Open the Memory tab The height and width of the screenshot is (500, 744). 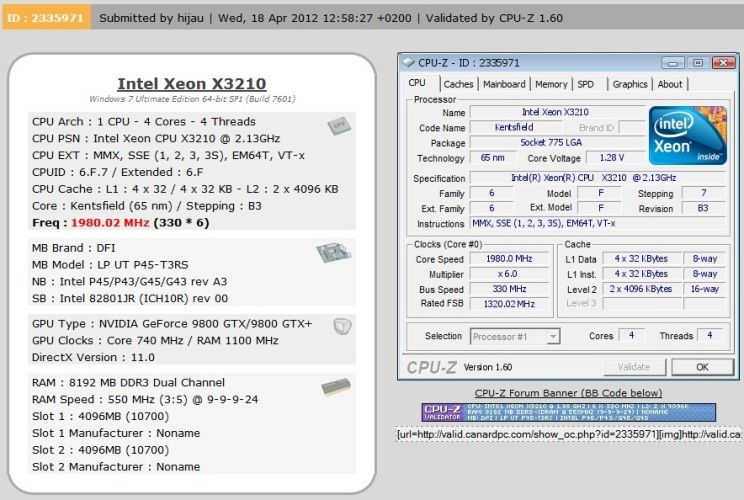551,84
